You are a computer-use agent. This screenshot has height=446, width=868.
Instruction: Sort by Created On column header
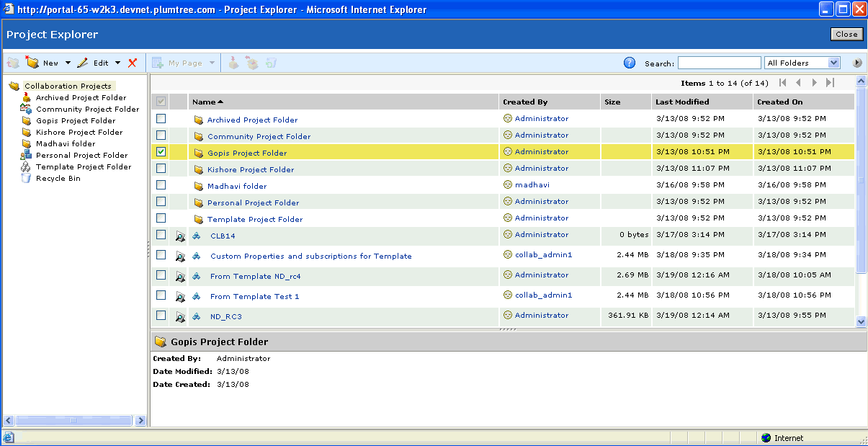[780, 102]
